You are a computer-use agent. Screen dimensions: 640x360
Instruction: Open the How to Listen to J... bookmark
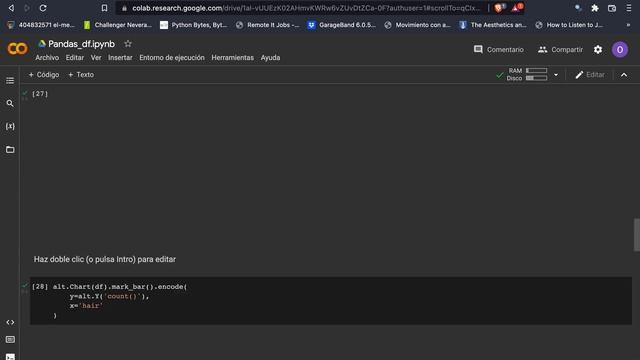point(569,25)
